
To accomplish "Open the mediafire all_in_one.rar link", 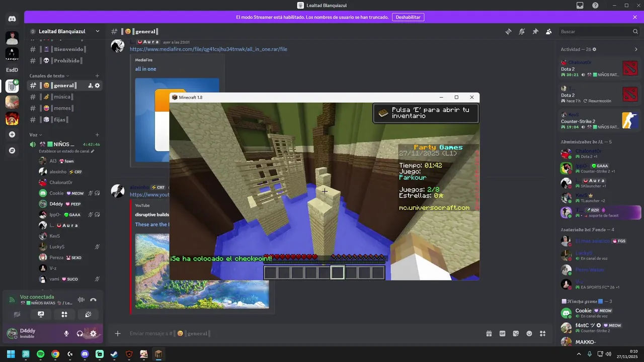I will point(208,49).
